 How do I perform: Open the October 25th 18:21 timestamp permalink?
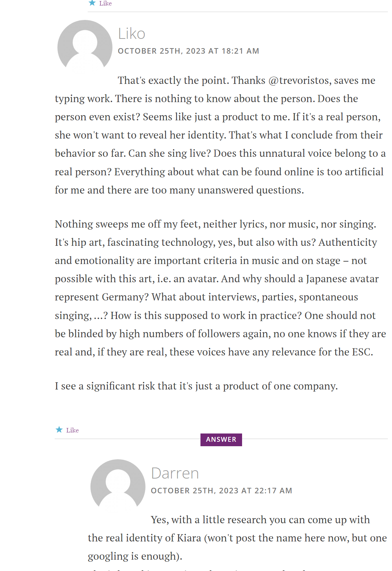pyautogui.click(x=188, y=51)
